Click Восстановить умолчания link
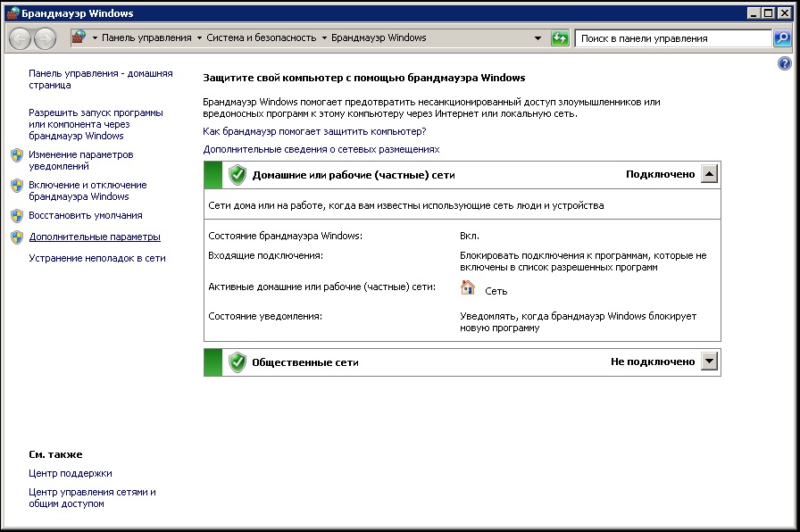This screenshot has width=800, height=532. point(85,215)
